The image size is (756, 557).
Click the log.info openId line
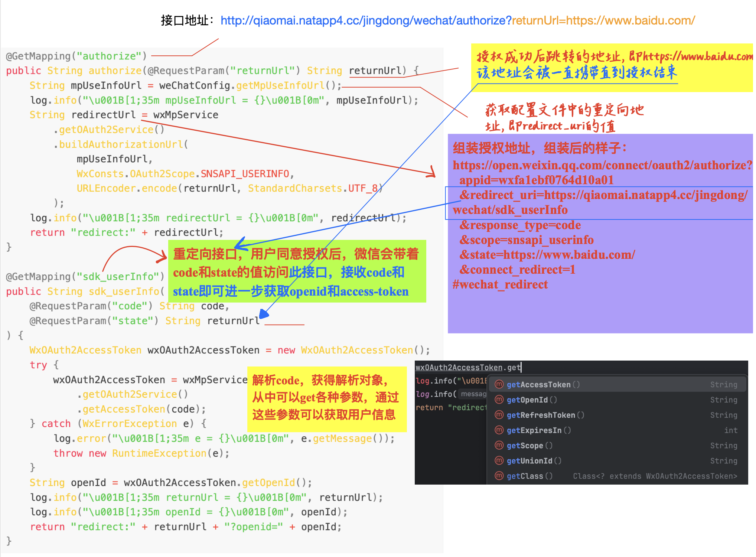(189, 512)
